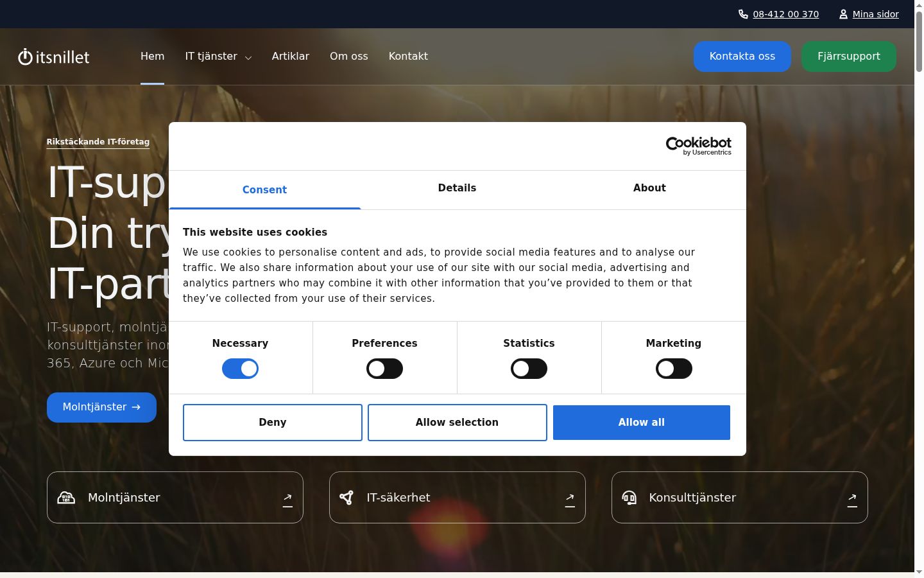The image size is (924, 578).
Task: Go to Hem in the navigation
Action: tap(153, 57)
